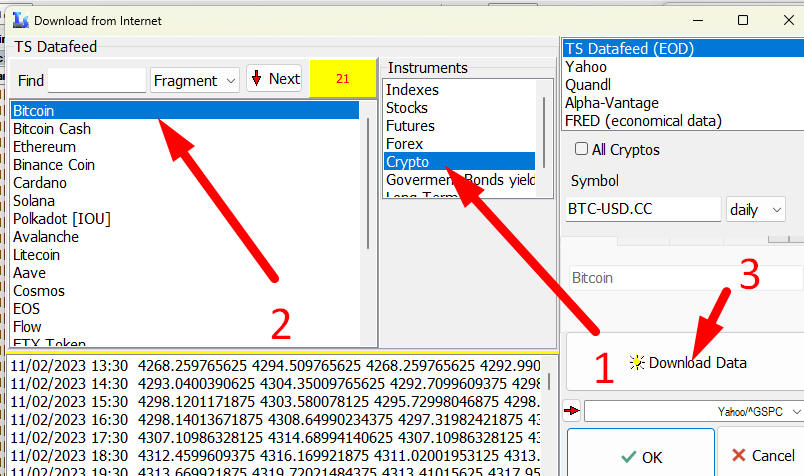Choose Stocks in the Instruments list
804x476 pixels.
click(x=406, y=108)
